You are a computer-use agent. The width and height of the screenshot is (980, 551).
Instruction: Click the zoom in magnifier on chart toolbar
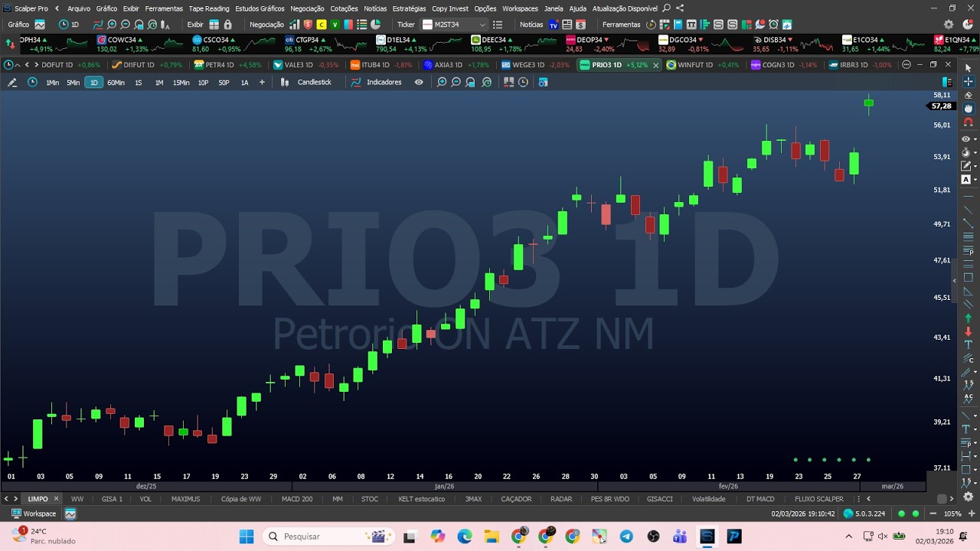442,82
